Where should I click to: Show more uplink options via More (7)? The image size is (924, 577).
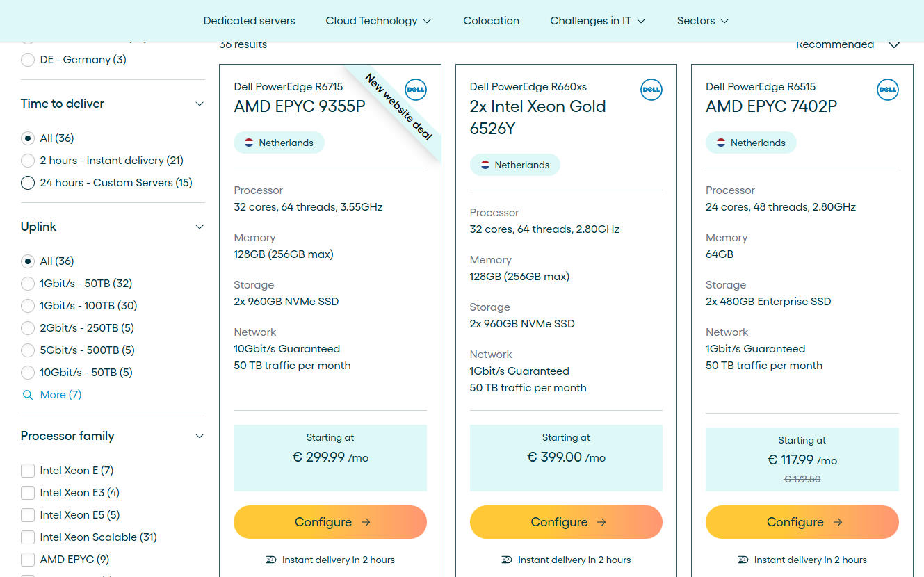(60, 395)
